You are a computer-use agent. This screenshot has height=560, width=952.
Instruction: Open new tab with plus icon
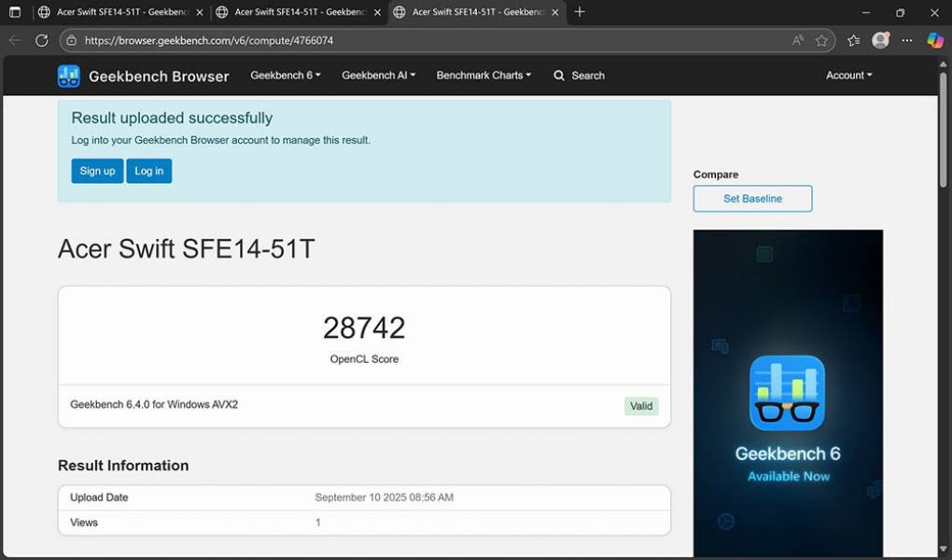(580, 12)
